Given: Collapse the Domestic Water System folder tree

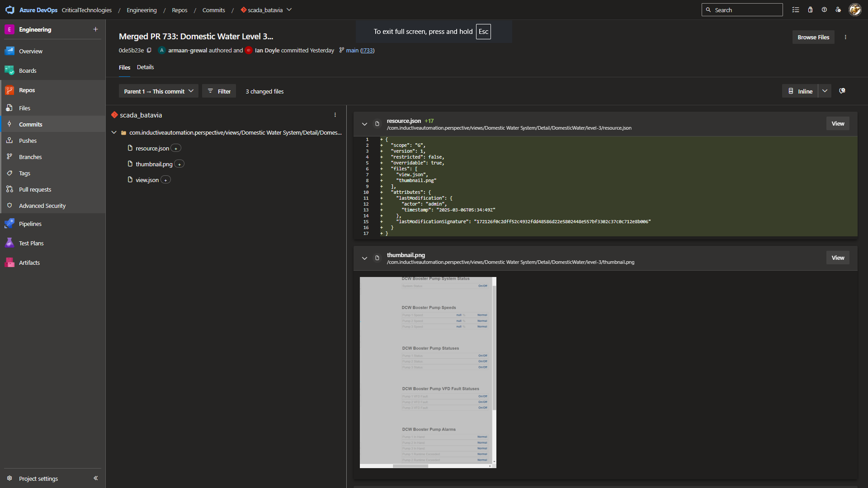Looking at the screenshot, I should point(114,132).
